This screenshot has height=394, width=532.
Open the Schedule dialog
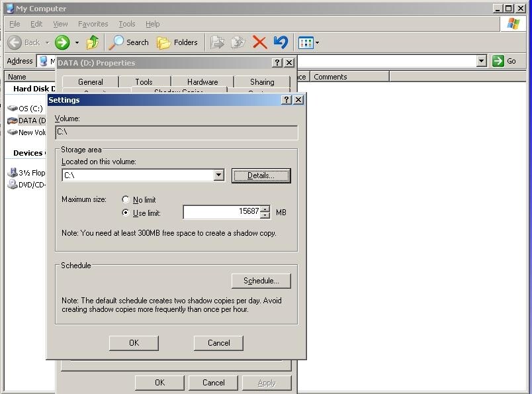coord(261,281)
